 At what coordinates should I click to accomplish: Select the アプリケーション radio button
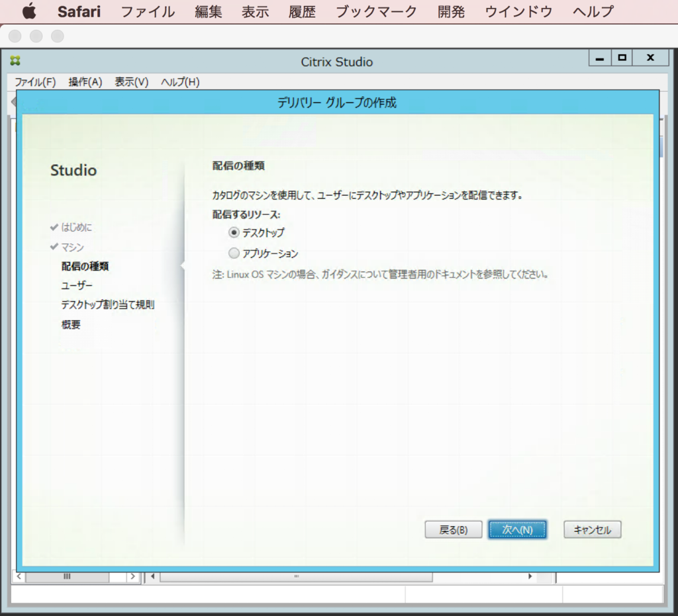(x=234, y=253)
